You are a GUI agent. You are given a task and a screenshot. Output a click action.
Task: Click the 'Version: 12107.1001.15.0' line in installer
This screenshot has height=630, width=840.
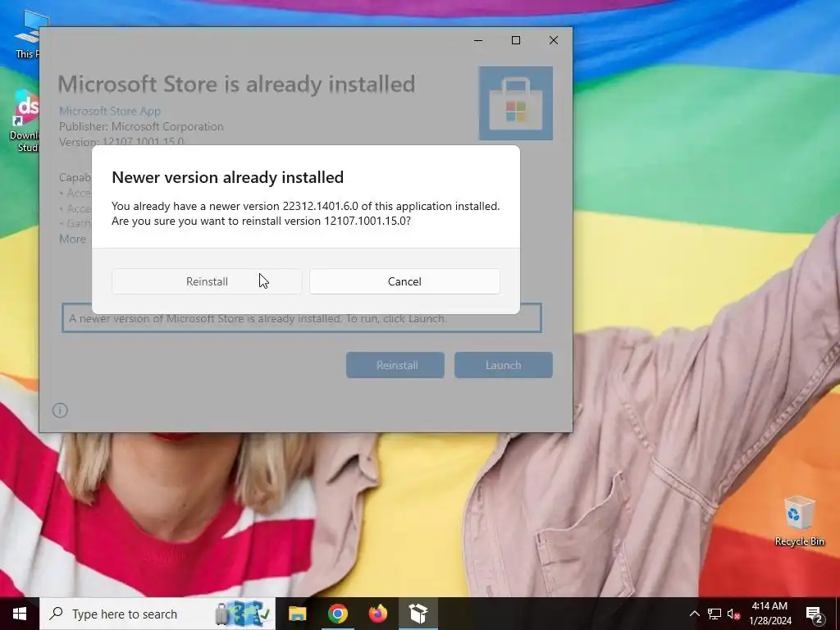pos(121,141)
